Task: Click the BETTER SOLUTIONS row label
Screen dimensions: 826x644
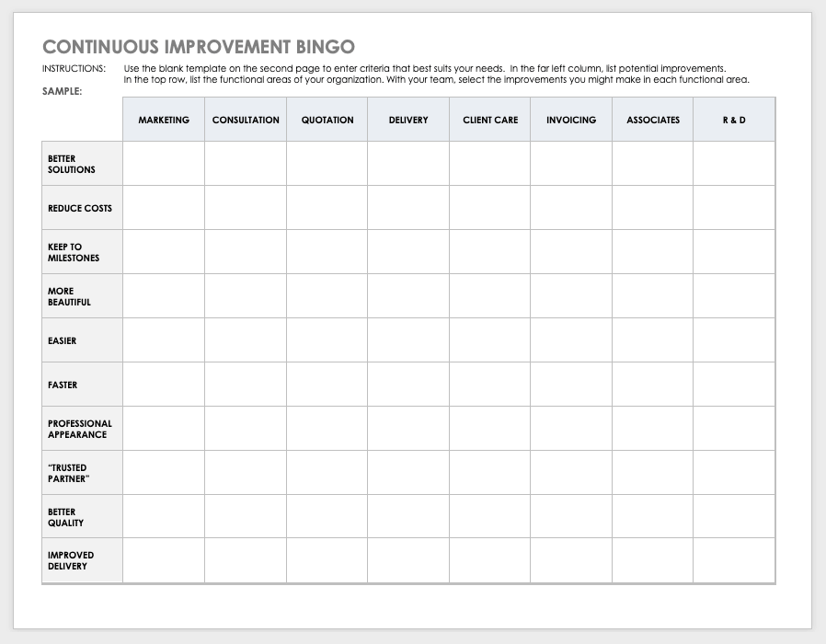Action: 72,164
